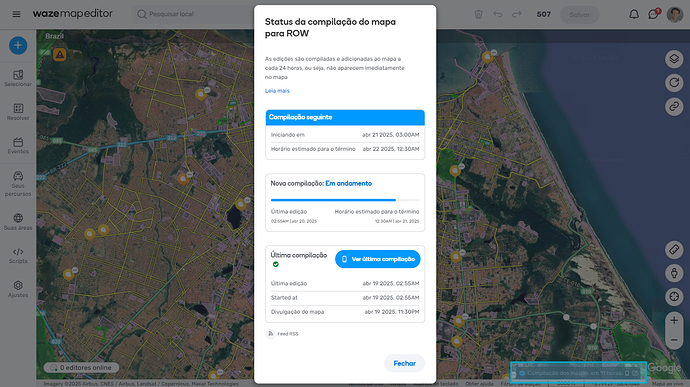The width and height of the screenshot is (690, 387).
Task: Open the chat messages icon
Action: [653, 14]
